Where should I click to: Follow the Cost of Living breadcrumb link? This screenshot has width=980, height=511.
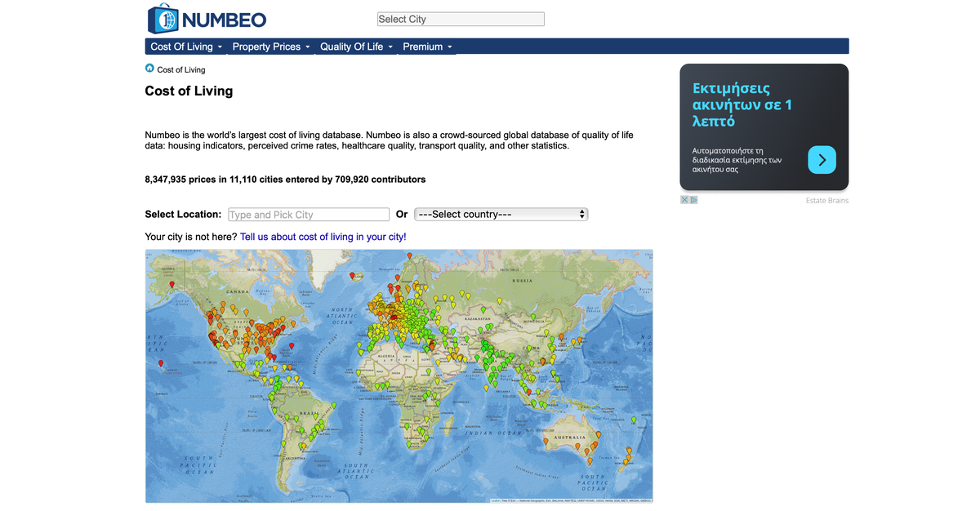pyautogui.click(x=181, y=69)
